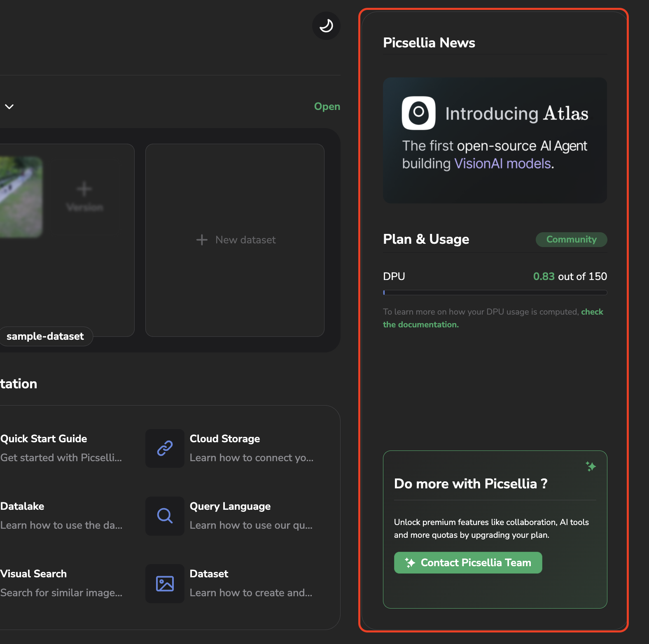Click the plus icon beside New dataset
The height and width of the screenshot is (644, 649).
(x=202, y=240)
